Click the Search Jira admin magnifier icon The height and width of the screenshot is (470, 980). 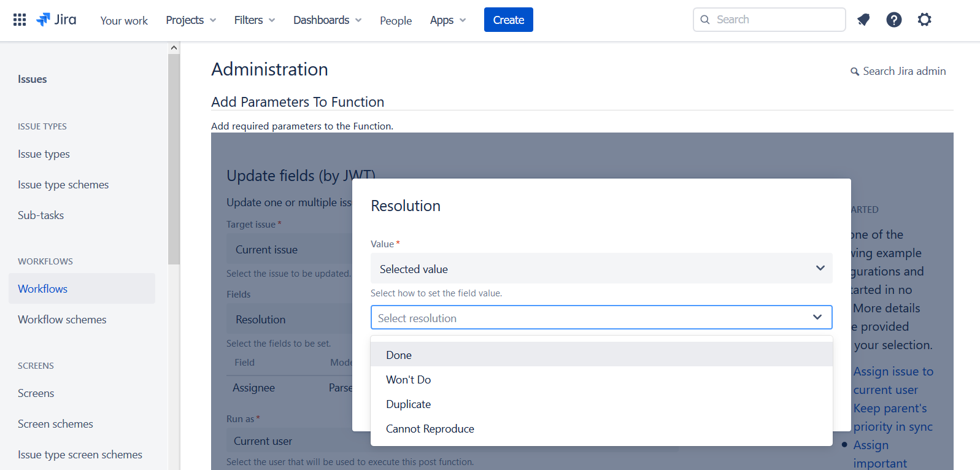[855, 72]
